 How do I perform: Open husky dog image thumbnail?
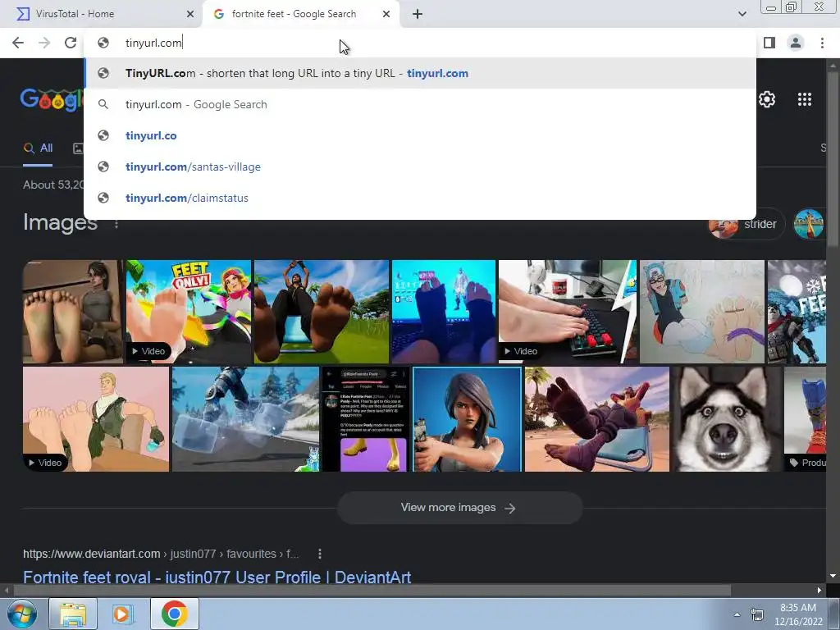point(726,419)
